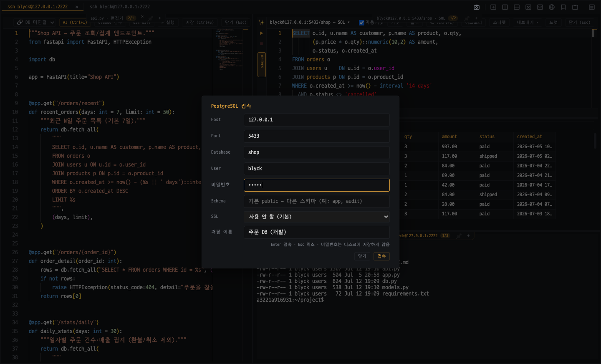Image resolution: width=601 pixels, height=364 pixels.
Task: Click the 닫기 button in PostgreSQL dialog
Action: [x=362, y=256]
